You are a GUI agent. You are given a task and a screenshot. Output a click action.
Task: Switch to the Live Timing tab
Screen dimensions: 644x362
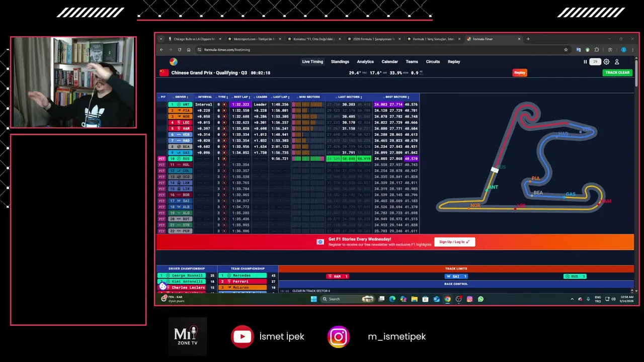312,62
